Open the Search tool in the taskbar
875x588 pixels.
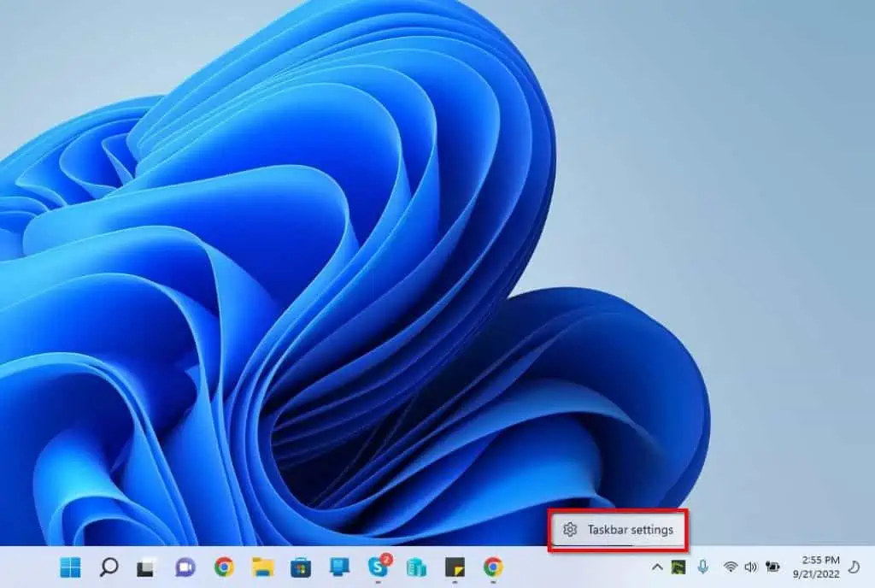point(109,568)
